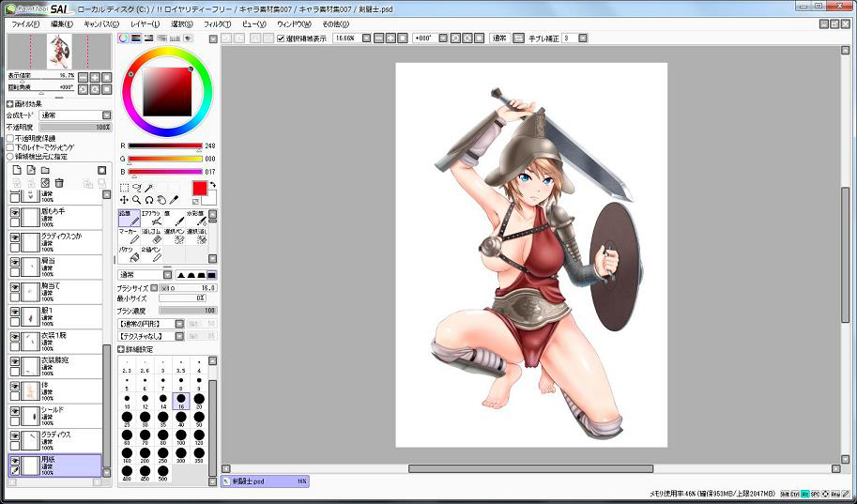This screenshot has height=504, width=857.
Task: Delete layer using the trash icon
Action: point(59,182)
